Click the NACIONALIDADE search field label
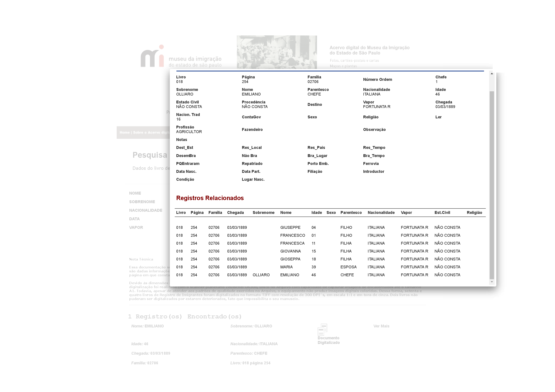555x392 pixels. click(145, 210)
